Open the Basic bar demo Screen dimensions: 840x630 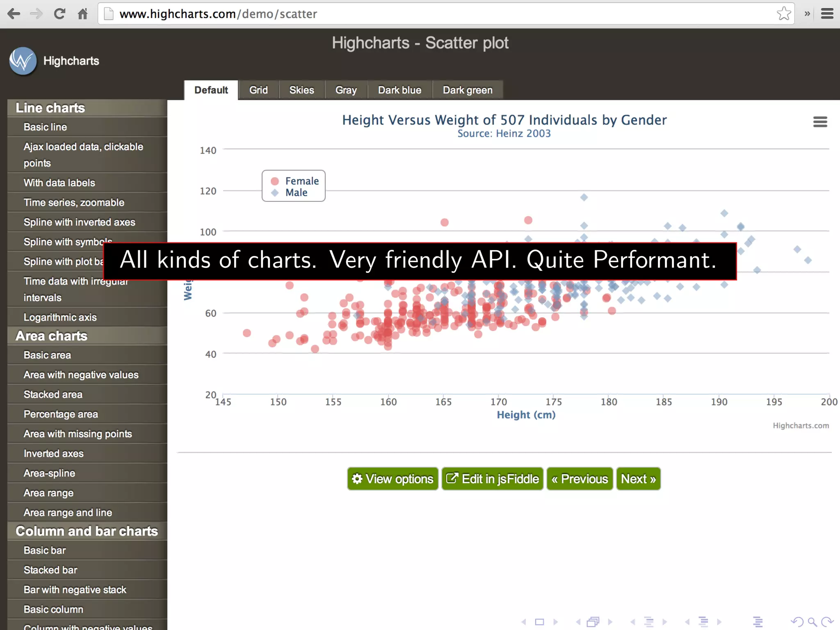87,550
